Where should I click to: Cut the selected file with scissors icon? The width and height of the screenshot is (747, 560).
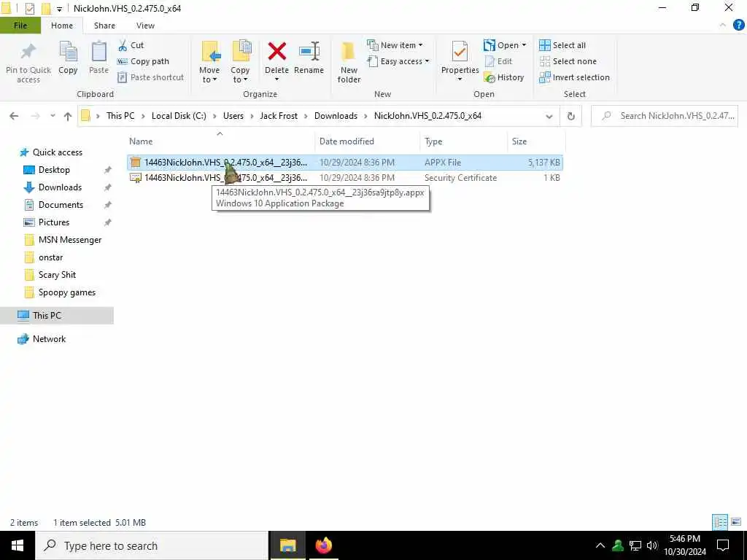[x=131, y=45]
